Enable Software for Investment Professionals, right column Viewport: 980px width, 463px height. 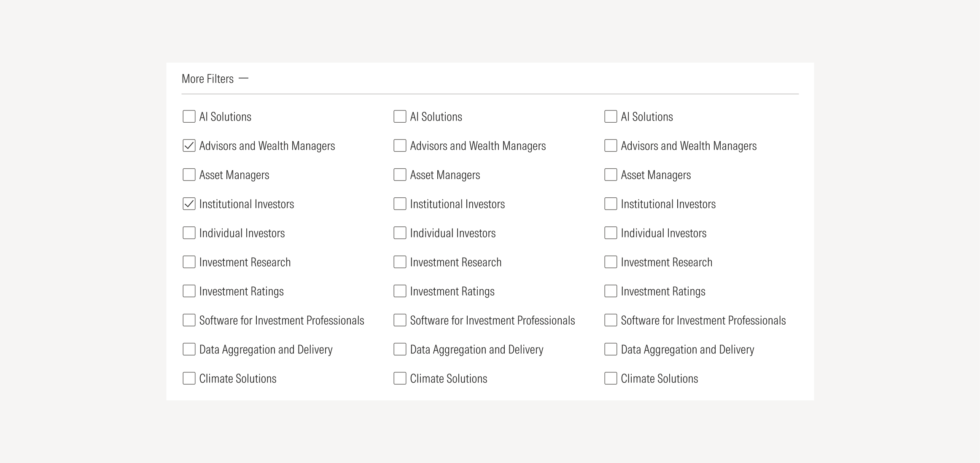pyautogui.click(x=611, y=320)
